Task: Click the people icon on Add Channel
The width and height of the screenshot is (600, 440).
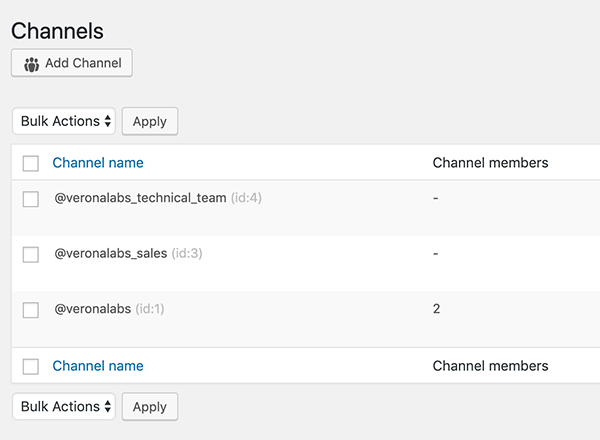Action: [x=31, y=64]
